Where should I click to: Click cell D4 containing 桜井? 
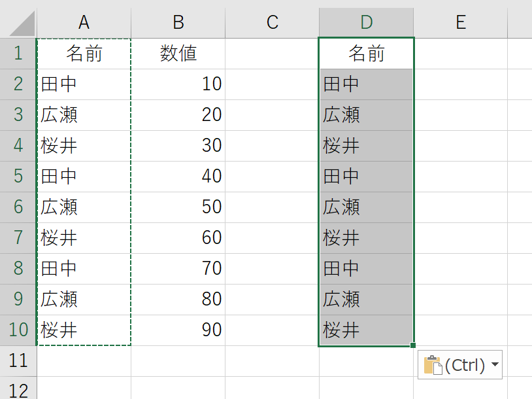(366, 145)
